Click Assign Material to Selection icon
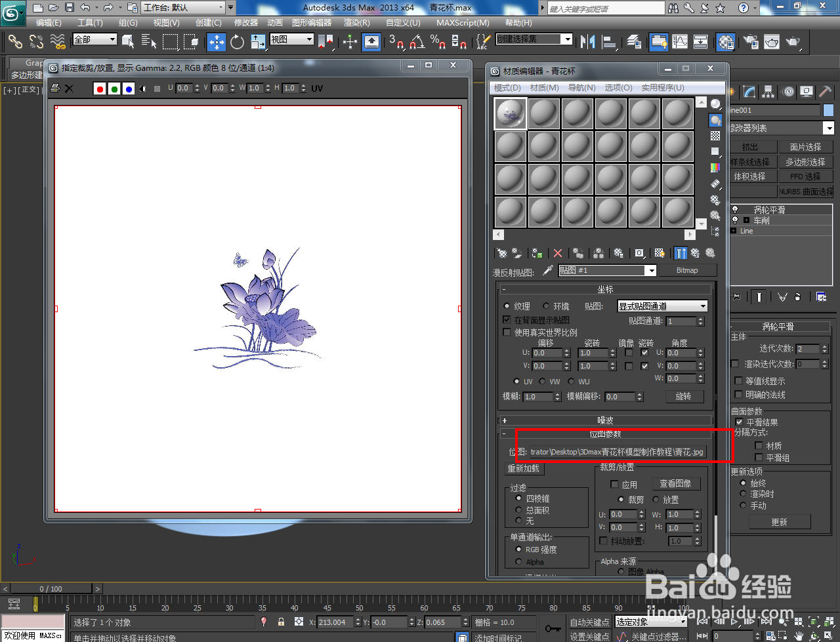840x642 pixels. coord(537,253)
